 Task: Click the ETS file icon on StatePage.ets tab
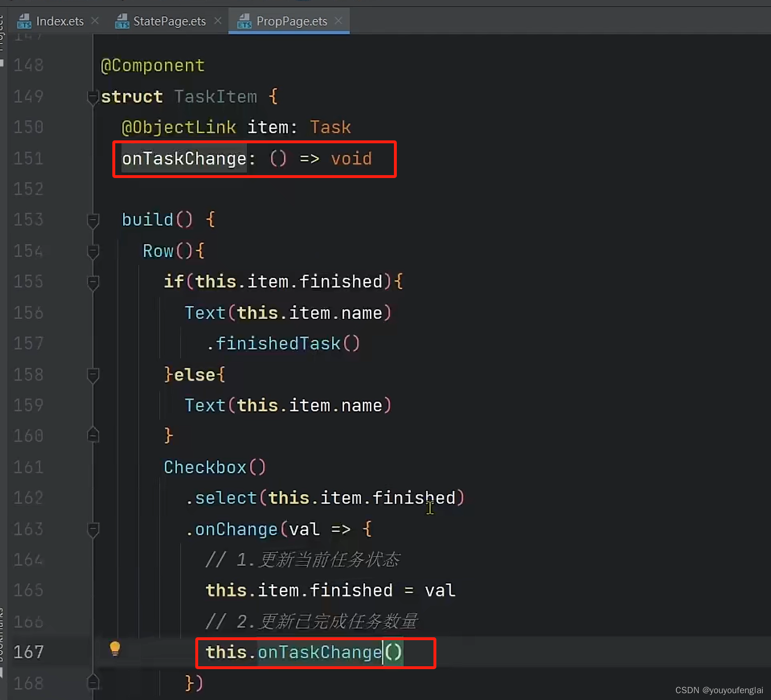pos(122,21)
